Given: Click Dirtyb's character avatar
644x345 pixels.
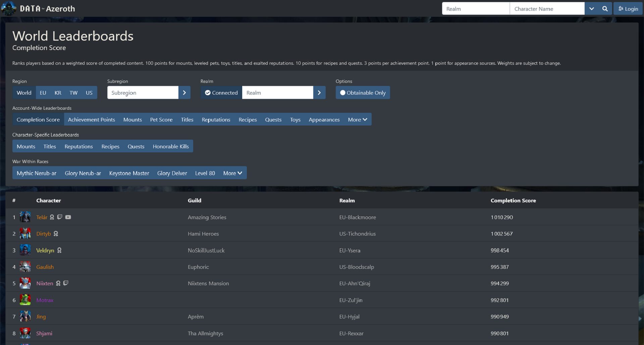Looking at the screenshot, I should point(25,234).
